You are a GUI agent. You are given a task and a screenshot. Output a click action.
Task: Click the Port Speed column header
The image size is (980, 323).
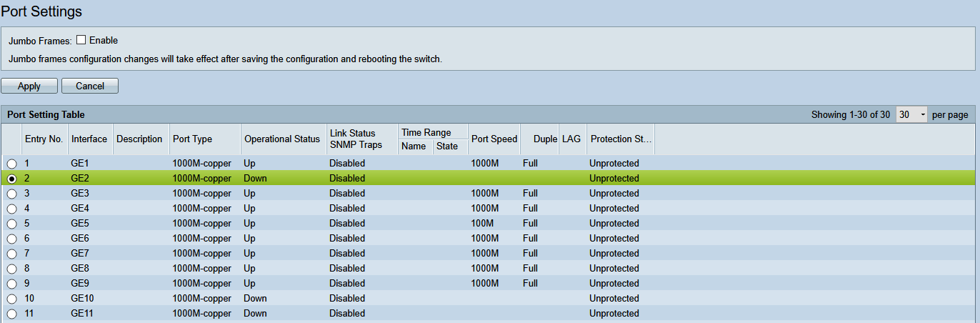pos(494,139)
